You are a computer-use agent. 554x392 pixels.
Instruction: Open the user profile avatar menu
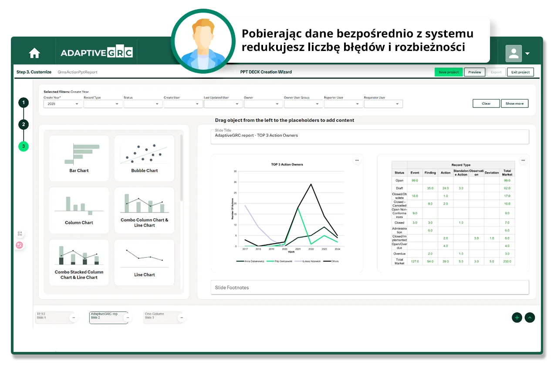[517, 54]
